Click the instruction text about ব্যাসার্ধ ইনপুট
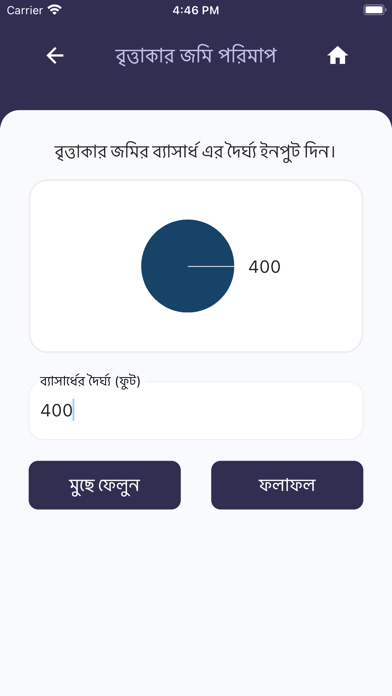 click(195, 152)
